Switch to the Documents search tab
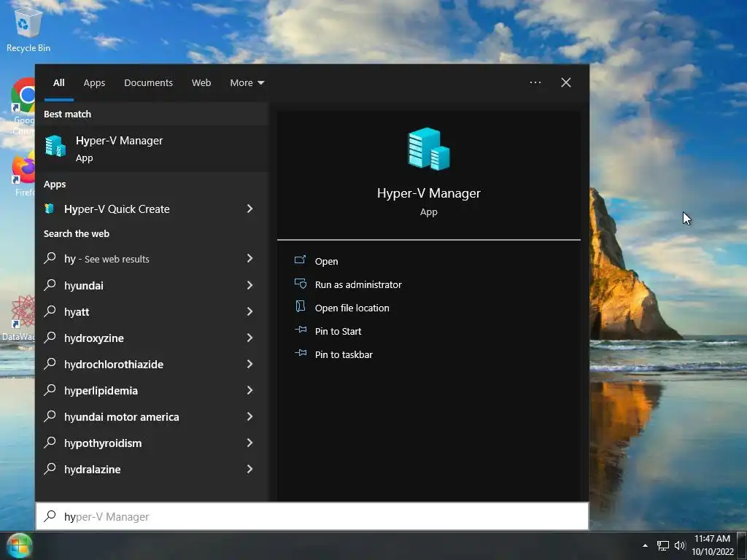Image resolution: width=747 pixels, height=560 pixels. click(x=148, y=83)
